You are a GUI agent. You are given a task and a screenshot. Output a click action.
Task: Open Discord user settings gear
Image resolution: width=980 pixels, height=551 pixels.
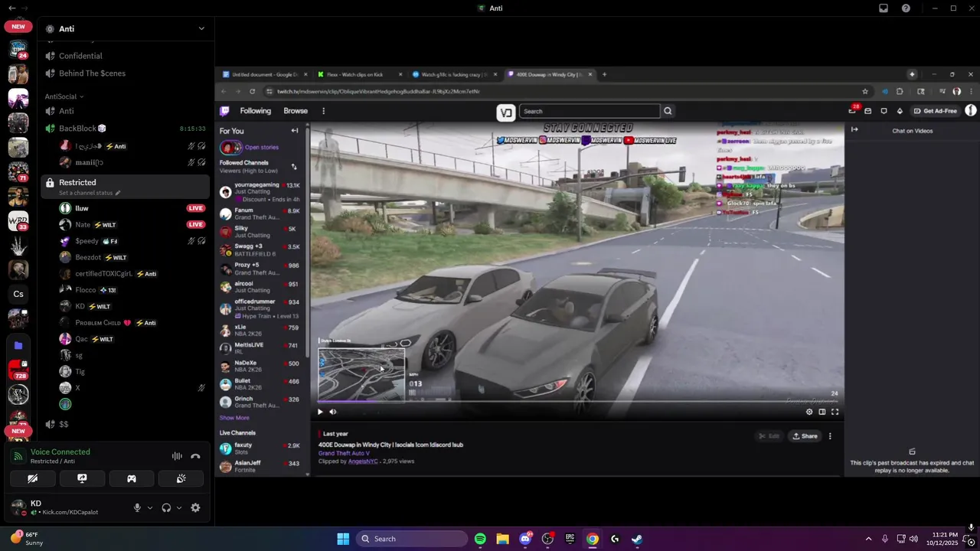195,507
